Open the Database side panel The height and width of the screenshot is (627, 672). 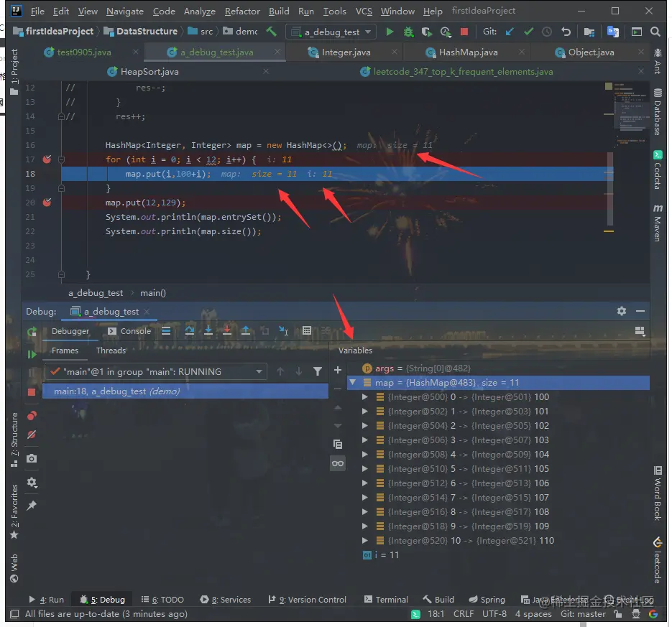point(658,111)
